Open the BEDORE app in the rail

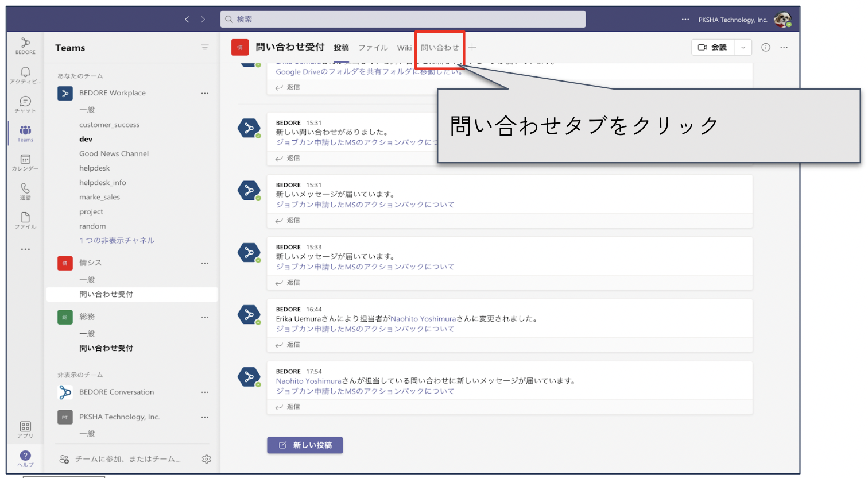coord(25,46)
